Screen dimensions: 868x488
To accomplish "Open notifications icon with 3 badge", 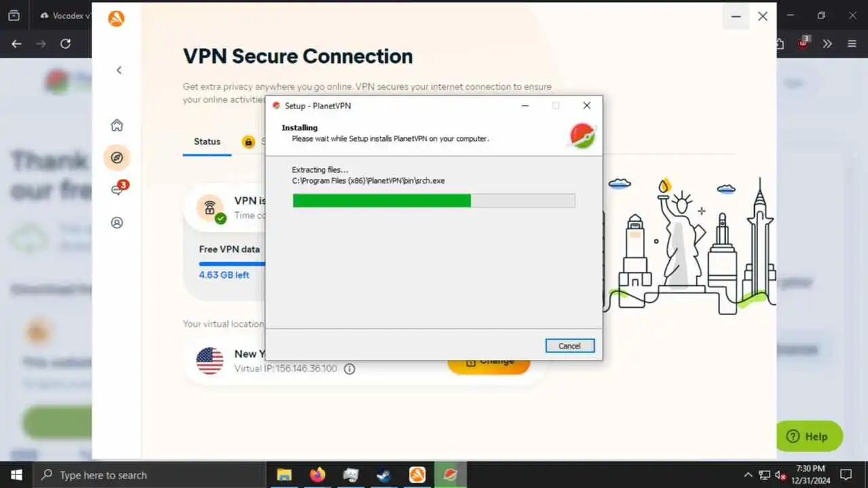I will (118, 189).
